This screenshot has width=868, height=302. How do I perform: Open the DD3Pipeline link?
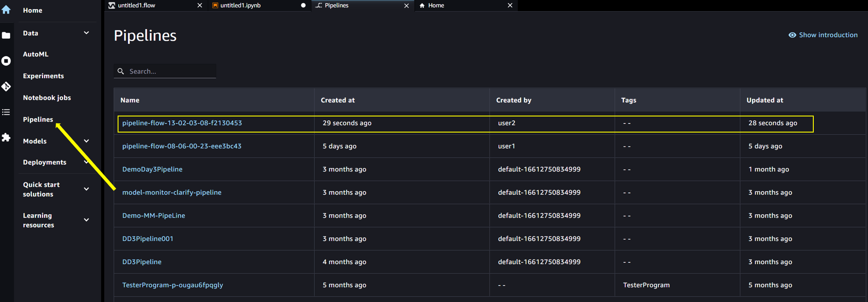click(142, 262)
